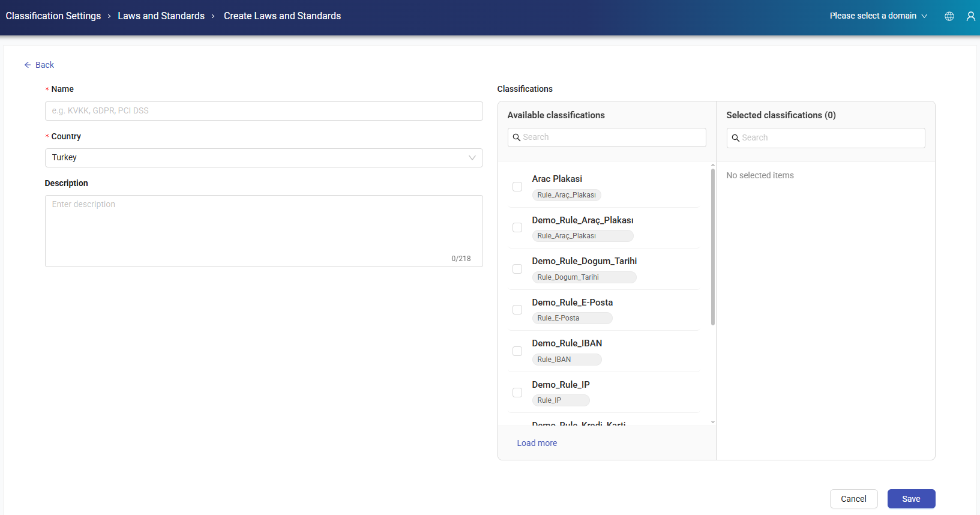
Task: Open the language globe icon
Action: coord(949,16)
